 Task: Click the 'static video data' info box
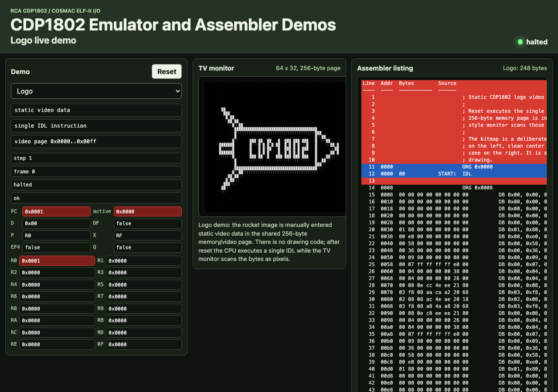click(x=96, y=110)
